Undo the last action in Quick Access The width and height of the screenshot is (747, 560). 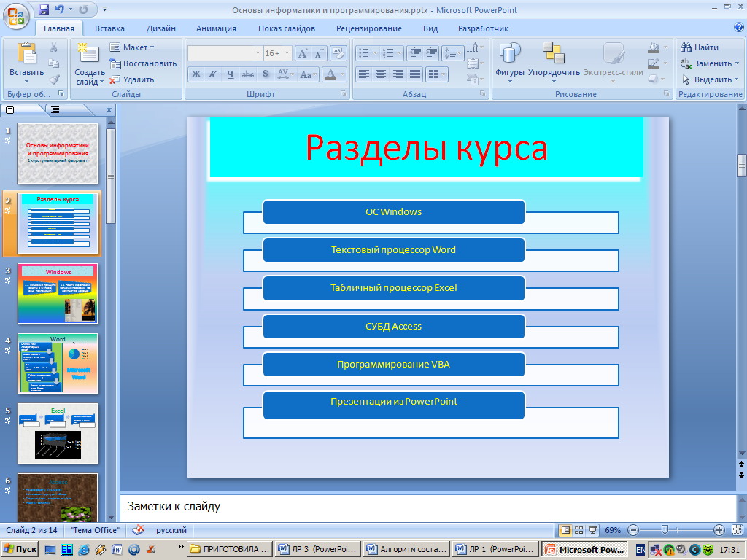(x=60, y=9)
